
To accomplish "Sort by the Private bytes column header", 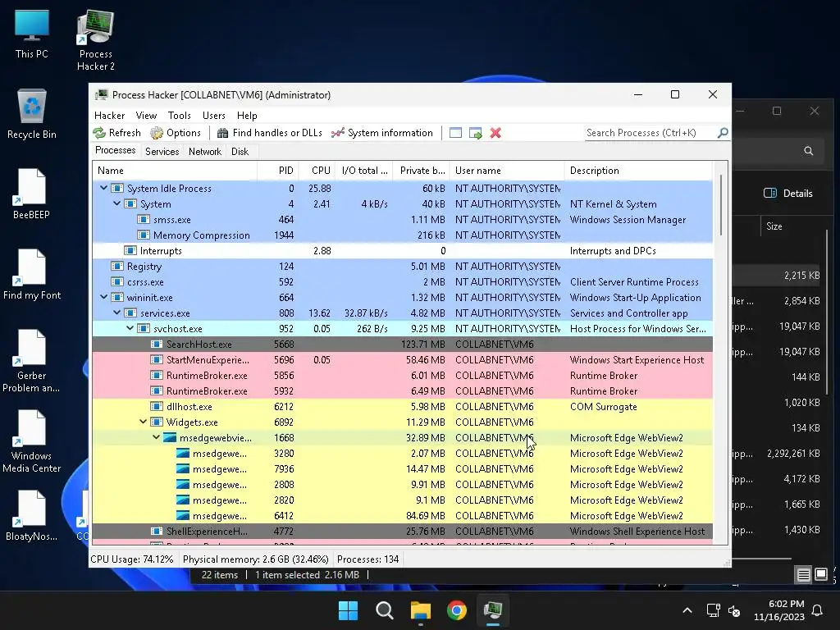I will [x=421, y=171].
